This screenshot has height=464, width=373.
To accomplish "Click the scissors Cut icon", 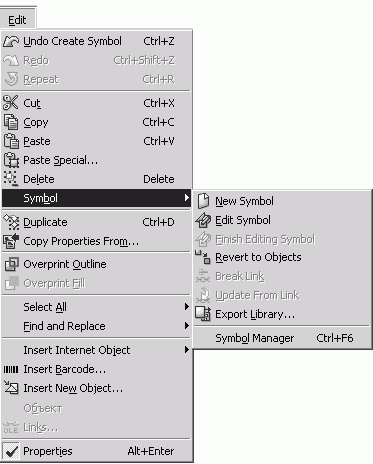I will click(x=11, y=103).
